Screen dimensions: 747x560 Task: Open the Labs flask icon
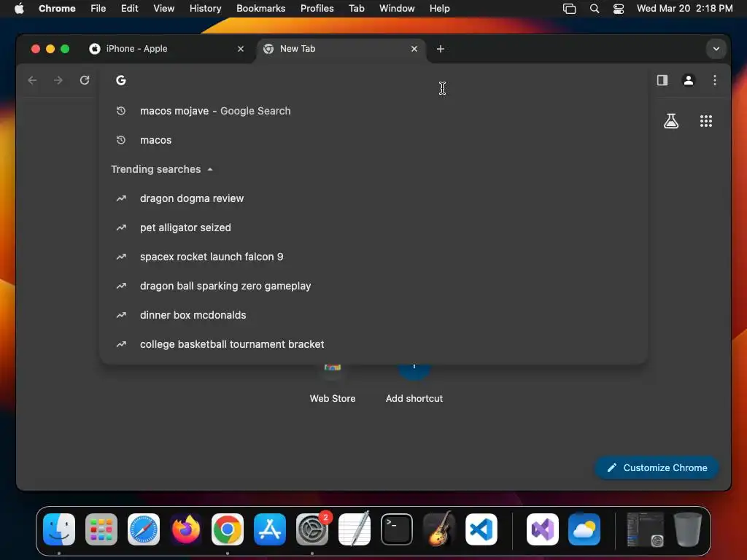coord(671,121)
